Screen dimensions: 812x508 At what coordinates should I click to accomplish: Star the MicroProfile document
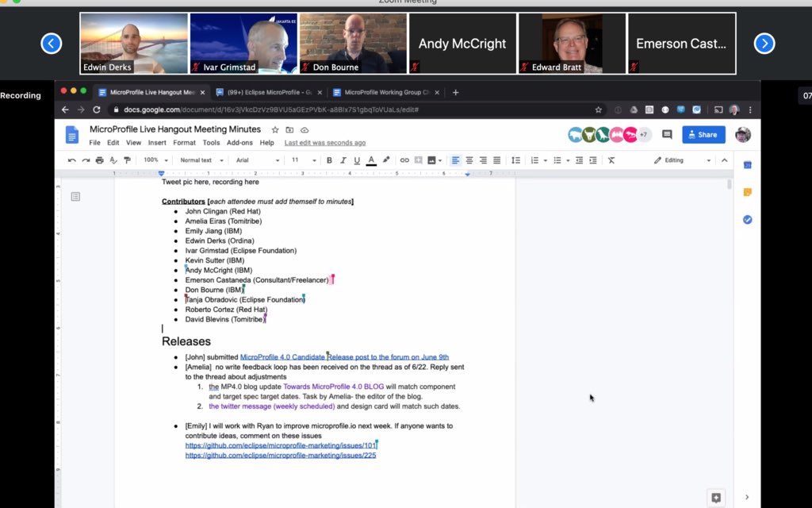point(275,129)
